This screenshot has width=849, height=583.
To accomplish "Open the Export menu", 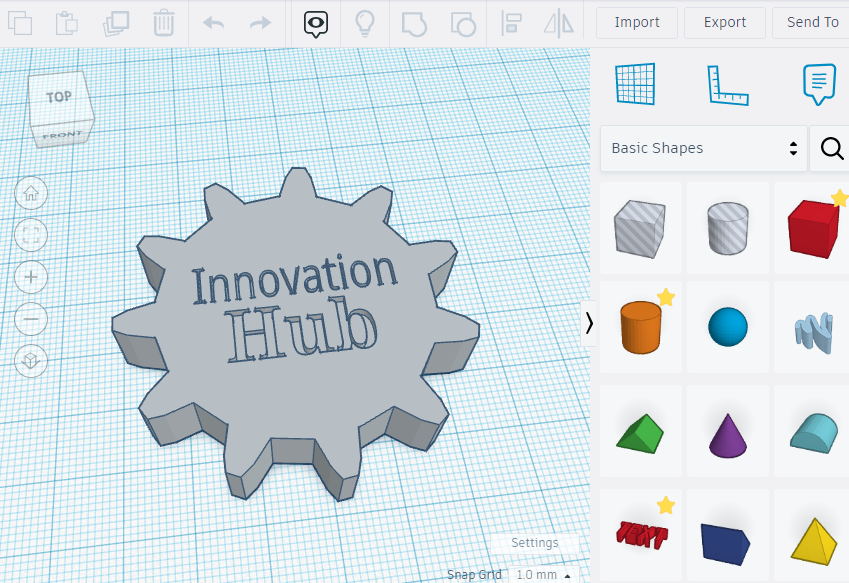I will (x=724, y=22).
